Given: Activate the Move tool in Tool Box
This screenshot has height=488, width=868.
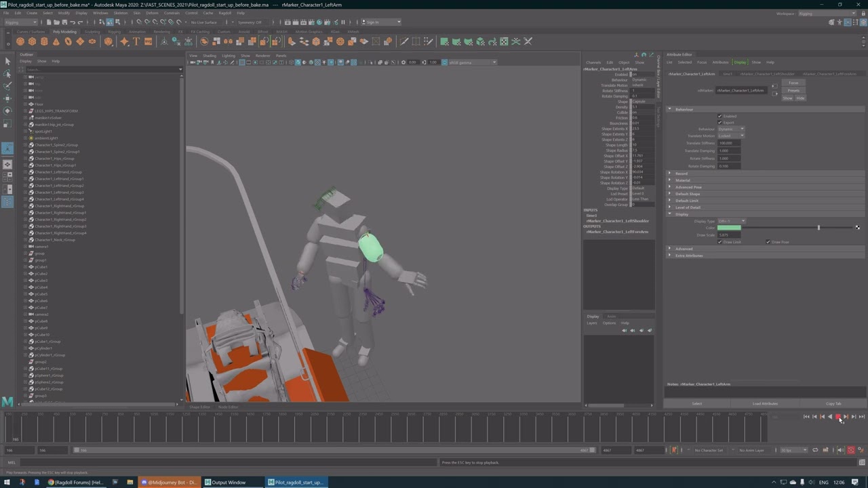Looking at the screenshot, I should pyautogui.click(x=7, y=98).
